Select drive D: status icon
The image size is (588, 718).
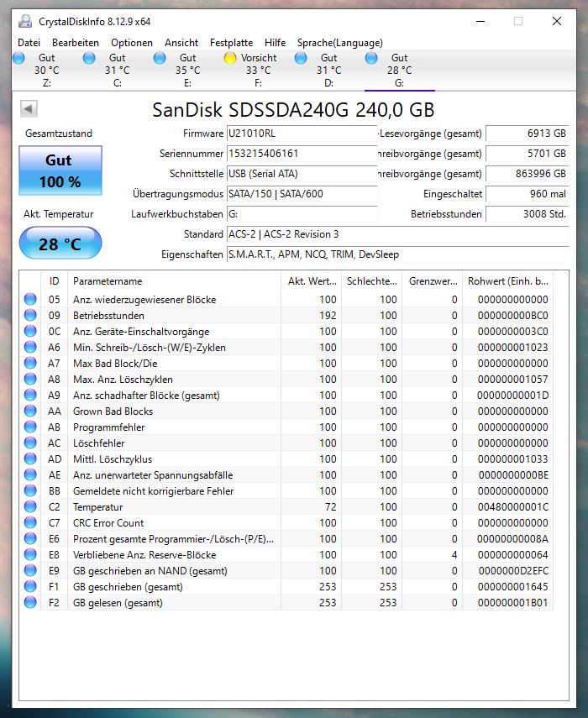coord(301,58)
